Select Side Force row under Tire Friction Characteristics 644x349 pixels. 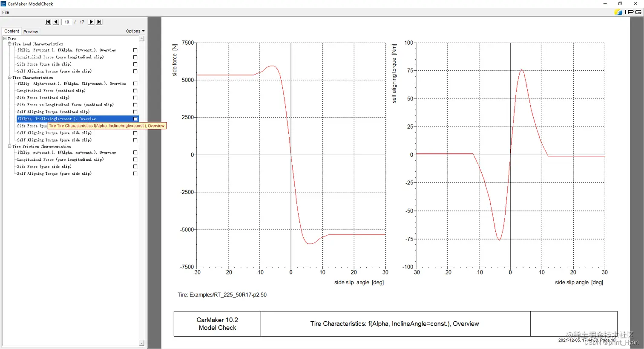(44, 166)
